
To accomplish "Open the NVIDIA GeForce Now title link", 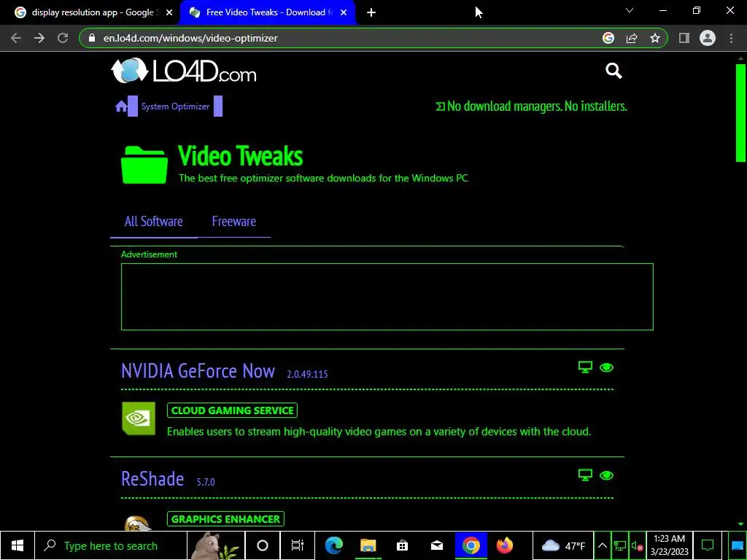I will (x=198, y=371).
